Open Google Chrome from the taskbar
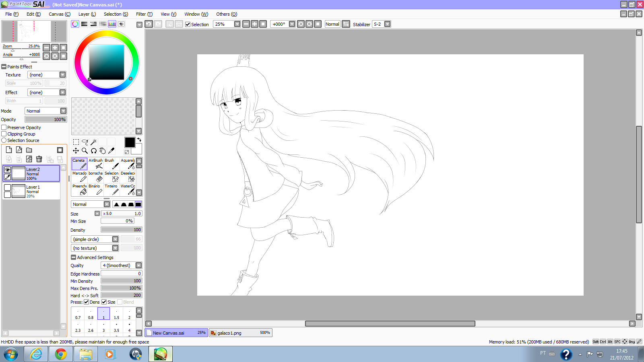The height and width of the screenshot is (362, 644). (x=61, y=354)
